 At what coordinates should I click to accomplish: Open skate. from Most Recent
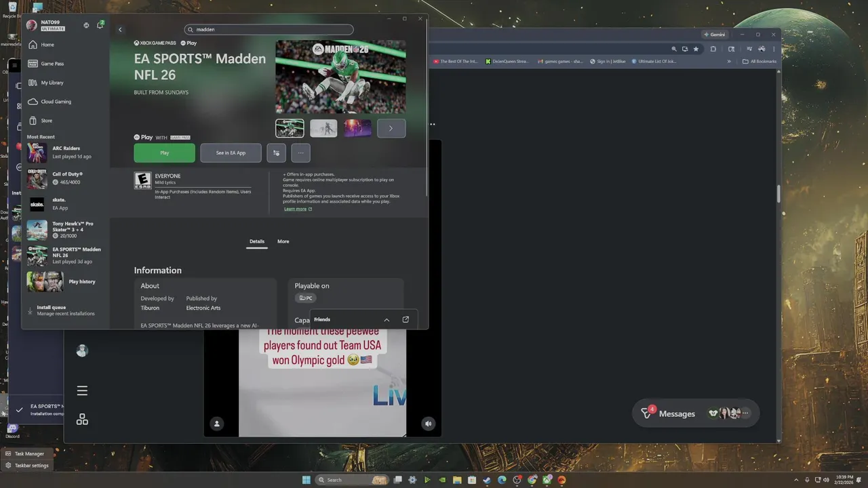pos(66,205)
